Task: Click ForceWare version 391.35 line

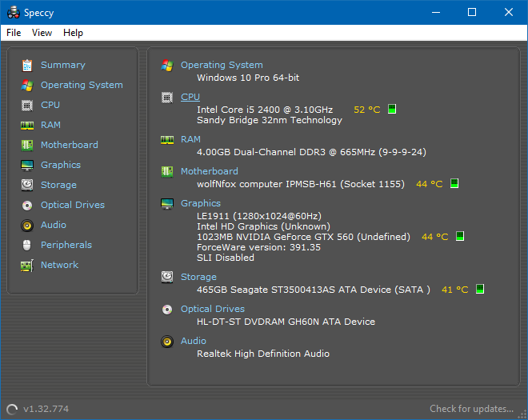Action: pyautogui.click(x=258, y=247)
